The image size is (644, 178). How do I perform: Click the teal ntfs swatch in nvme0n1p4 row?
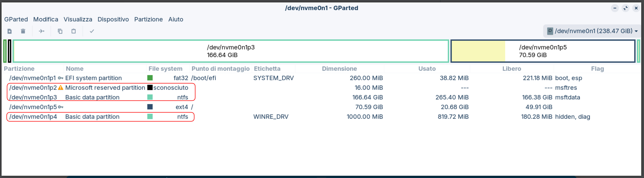coord(150,116)
